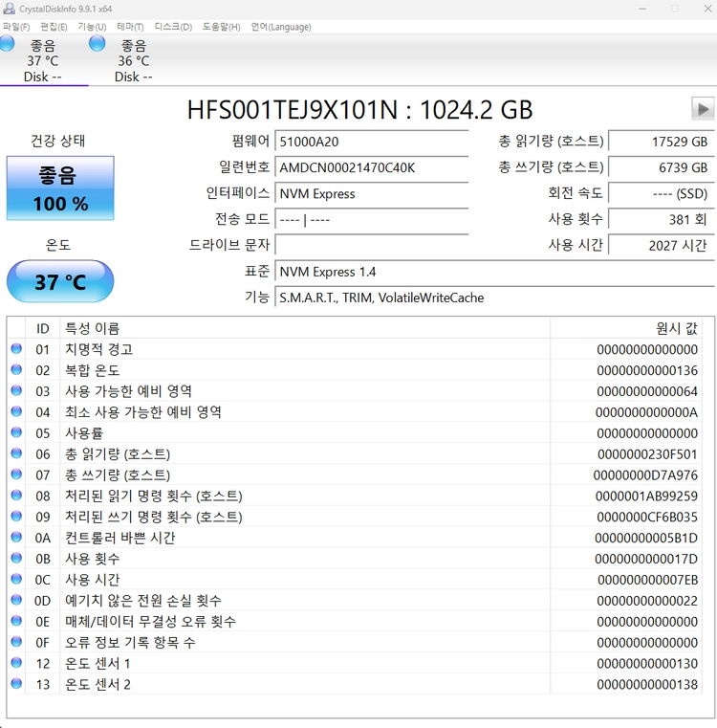Click the power on hours value 2027 시간
717x728 pixels.
[662, 245]
